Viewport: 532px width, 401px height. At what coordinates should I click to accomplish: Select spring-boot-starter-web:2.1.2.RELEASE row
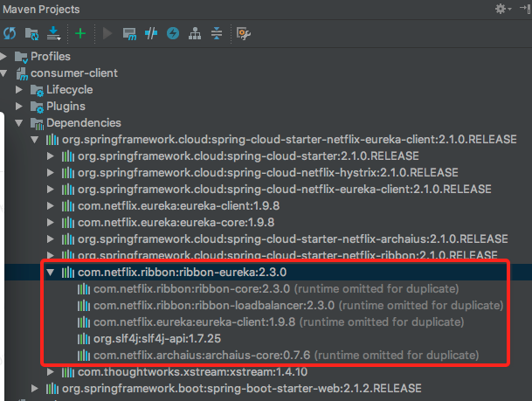point(242,389)
